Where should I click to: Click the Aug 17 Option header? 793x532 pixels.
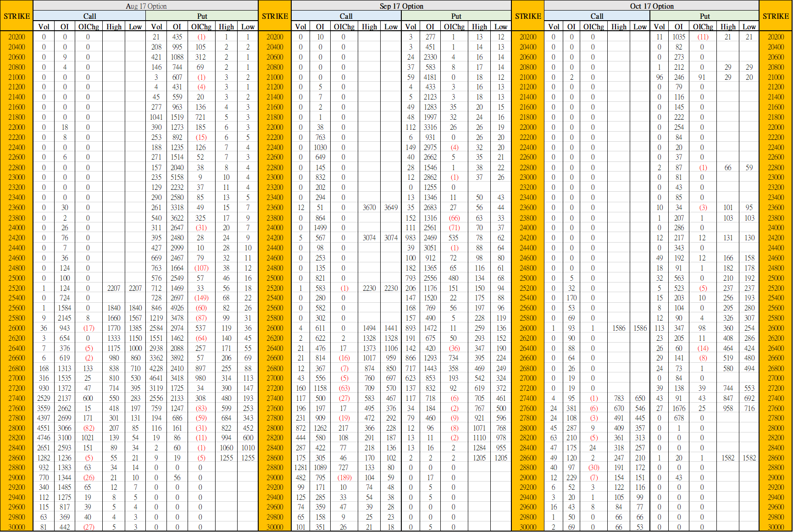(146, 6)
